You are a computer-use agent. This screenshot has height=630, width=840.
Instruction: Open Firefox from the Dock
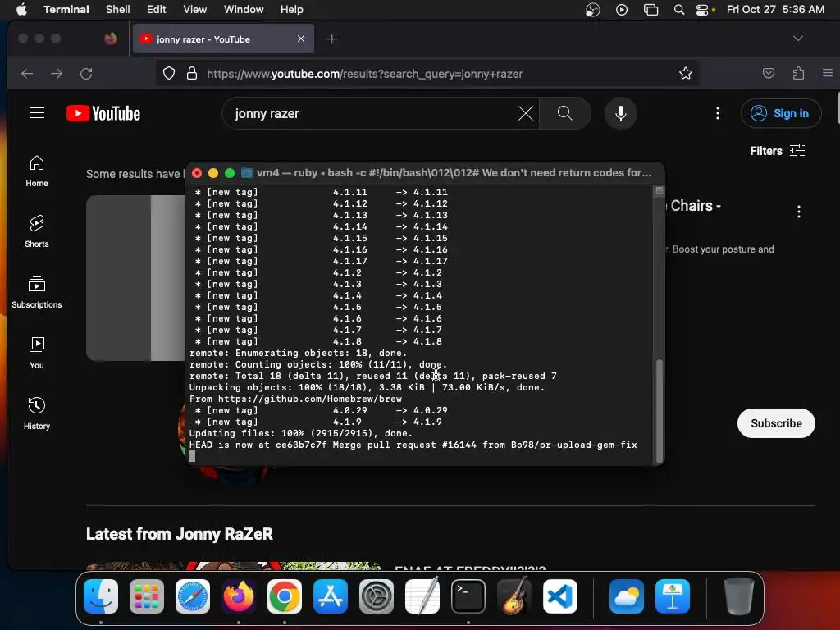239,596
